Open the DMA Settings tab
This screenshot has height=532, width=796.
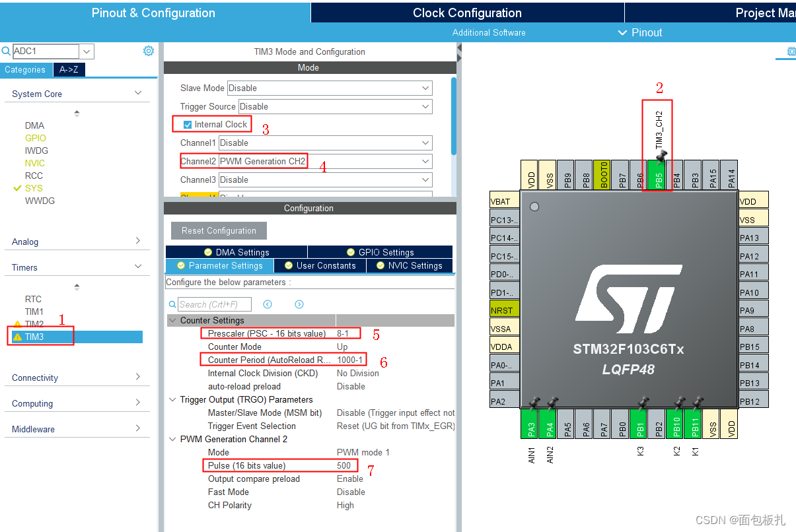[236, 252]
